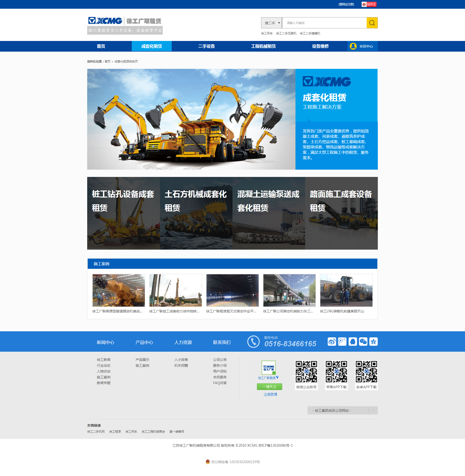The height and width of the screenshot is (476, 465).
Task: Click the collapse arrow beside member sites
Action: tap(373, 410)
